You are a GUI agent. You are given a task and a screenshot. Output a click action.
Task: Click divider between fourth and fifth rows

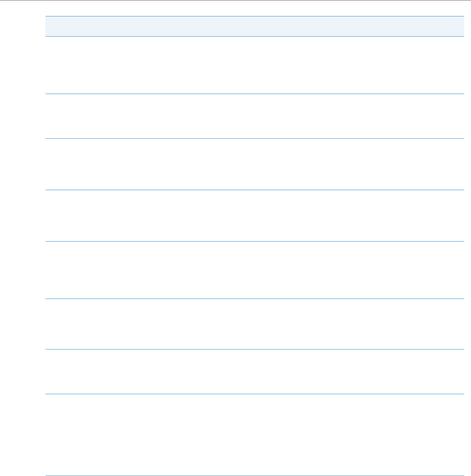click(x=255, y=241)
